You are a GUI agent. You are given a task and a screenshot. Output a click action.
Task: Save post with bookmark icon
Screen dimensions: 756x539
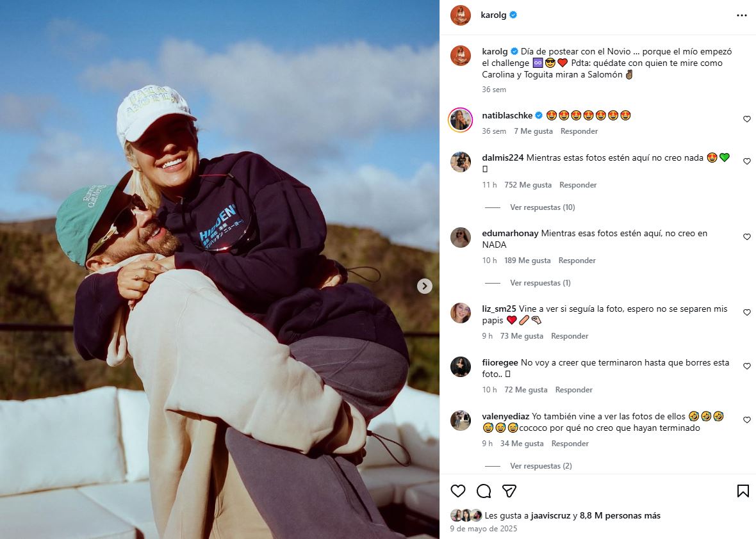(743, 491)
